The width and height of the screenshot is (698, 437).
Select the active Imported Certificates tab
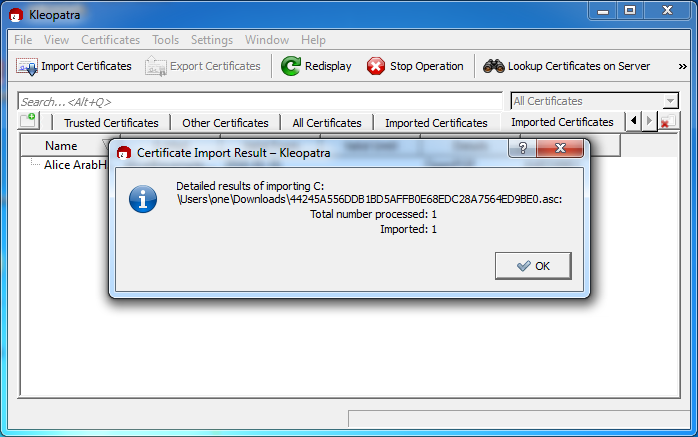562,122
